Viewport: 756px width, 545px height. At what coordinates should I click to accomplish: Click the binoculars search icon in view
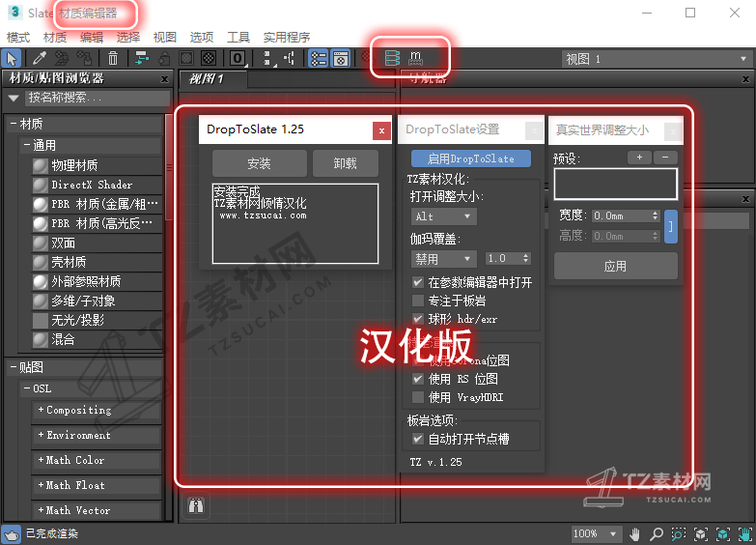(x=196, y=505)
